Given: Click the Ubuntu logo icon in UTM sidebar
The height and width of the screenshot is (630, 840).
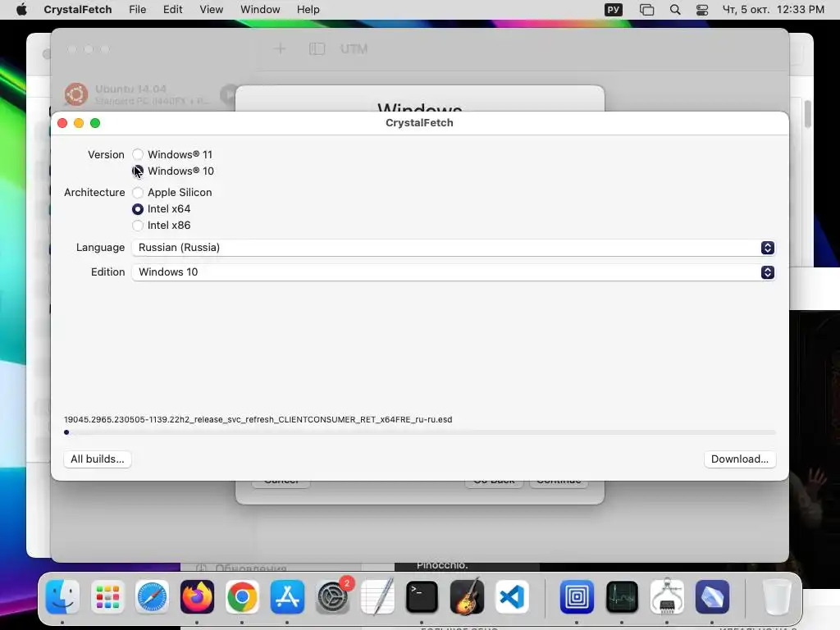Looking at the screenshot, I should click(x=76, y=94).
